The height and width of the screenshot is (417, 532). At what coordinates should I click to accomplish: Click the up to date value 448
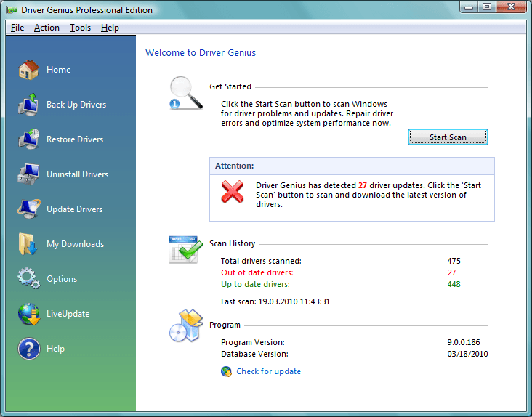point(454,284)
